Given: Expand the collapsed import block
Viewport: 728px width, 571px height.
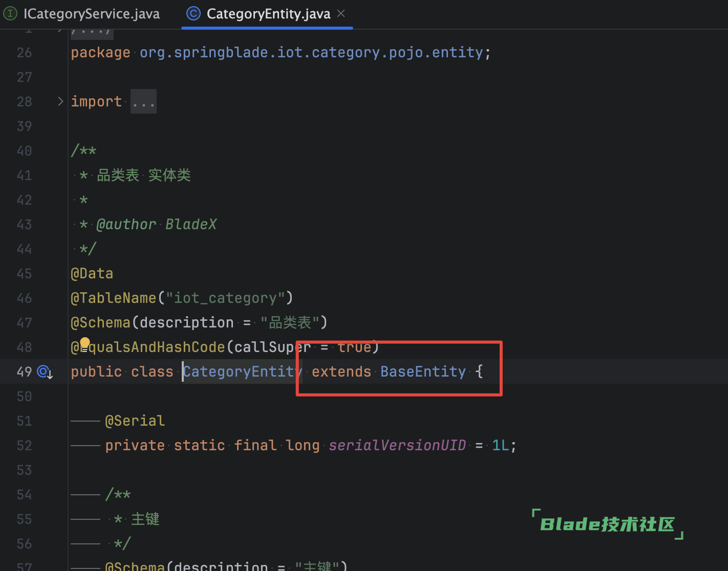Looking at the screenshot, I should tap(60, 101).
